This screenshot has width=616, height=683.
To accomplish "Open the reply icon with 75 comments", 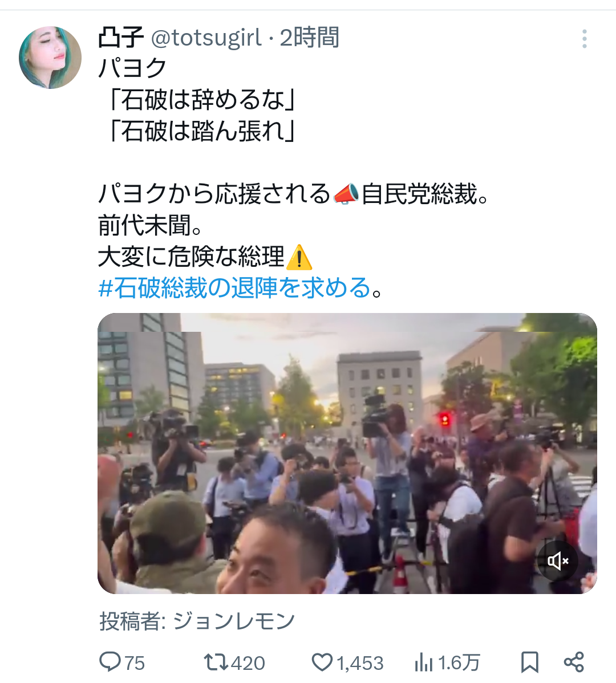I will (x=110, y=662).
